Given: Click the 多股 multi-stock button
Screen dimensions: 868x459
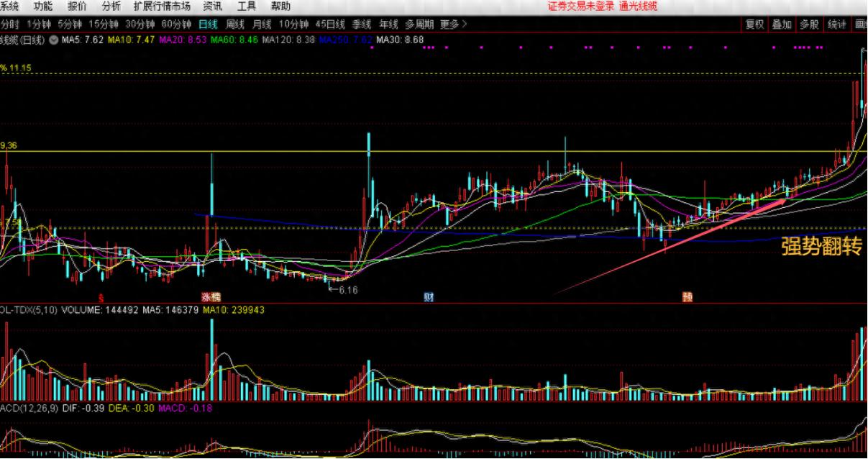Looking at the screenshot, I should (809, 24).
